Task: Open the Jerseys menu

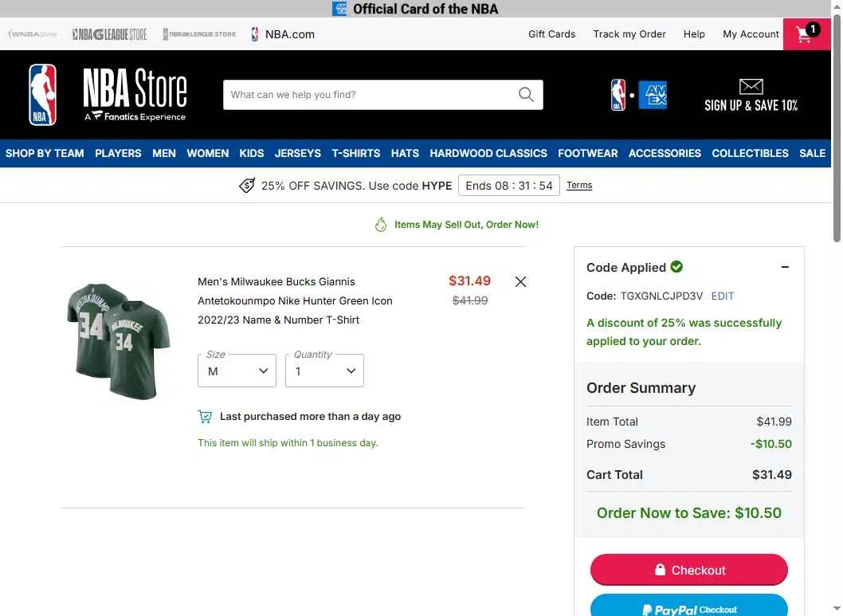Action: point(298,153)
